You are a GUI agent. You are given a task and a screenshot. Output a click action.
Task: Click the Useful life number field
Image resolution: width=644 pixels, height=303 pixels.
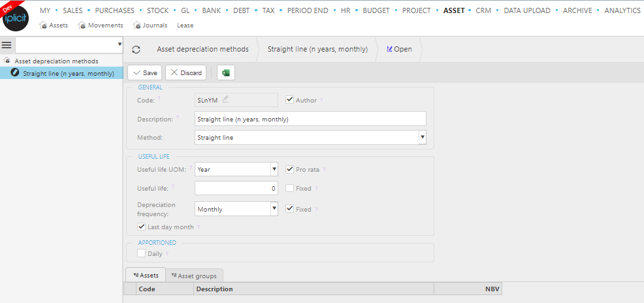236,189
